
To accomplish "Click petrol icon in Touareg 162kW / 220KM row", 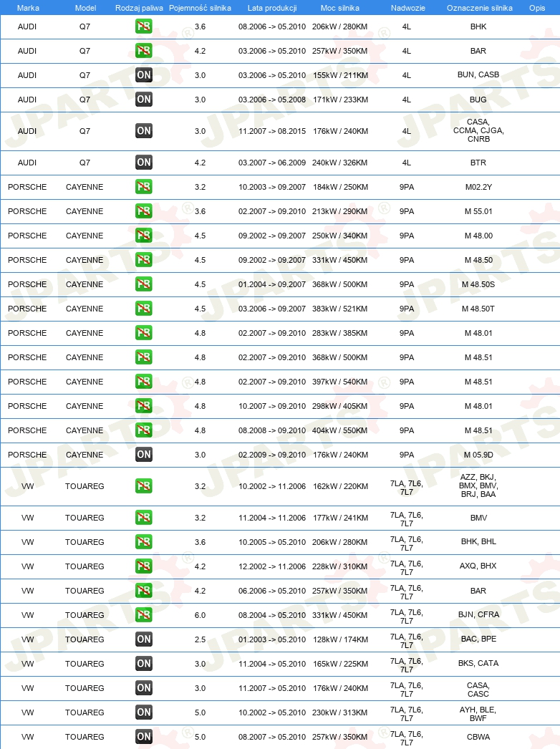I will [x=144, y=486].
